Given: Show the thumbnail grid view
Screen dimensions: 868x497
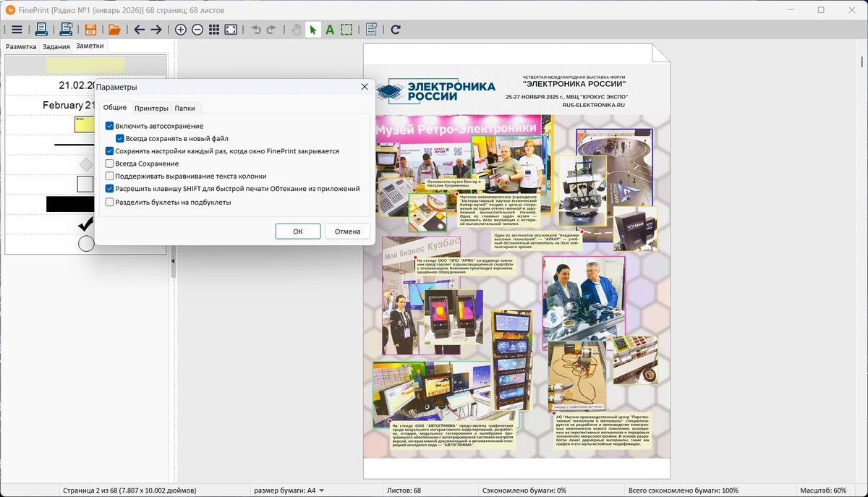Looking at the screenshot, I should pyautogui.click(x=214, y=30).
